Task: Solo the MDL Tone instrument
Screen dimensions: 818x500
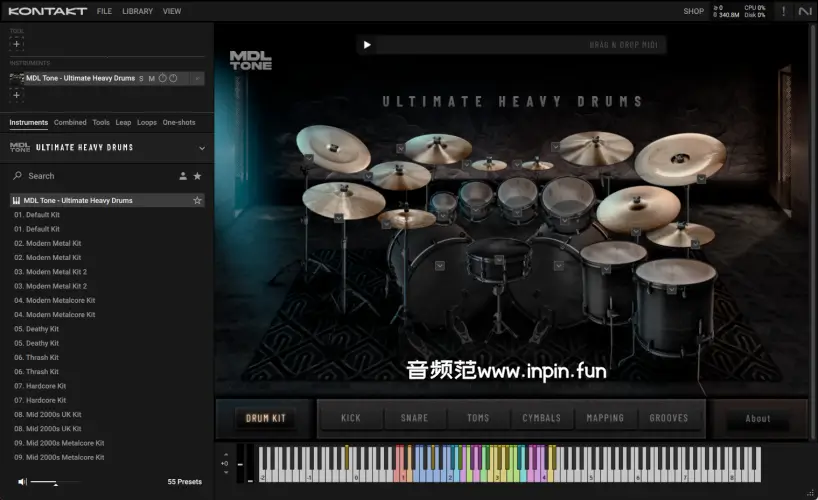Action: click(x=141, y=78)
